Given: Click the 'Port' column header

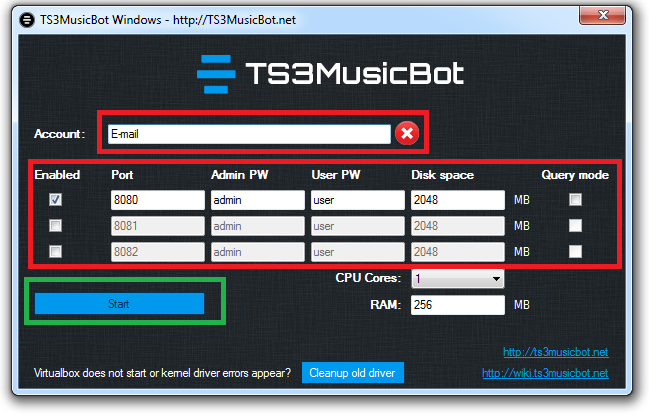Looking at the screenshot, I should coord(122,175).
